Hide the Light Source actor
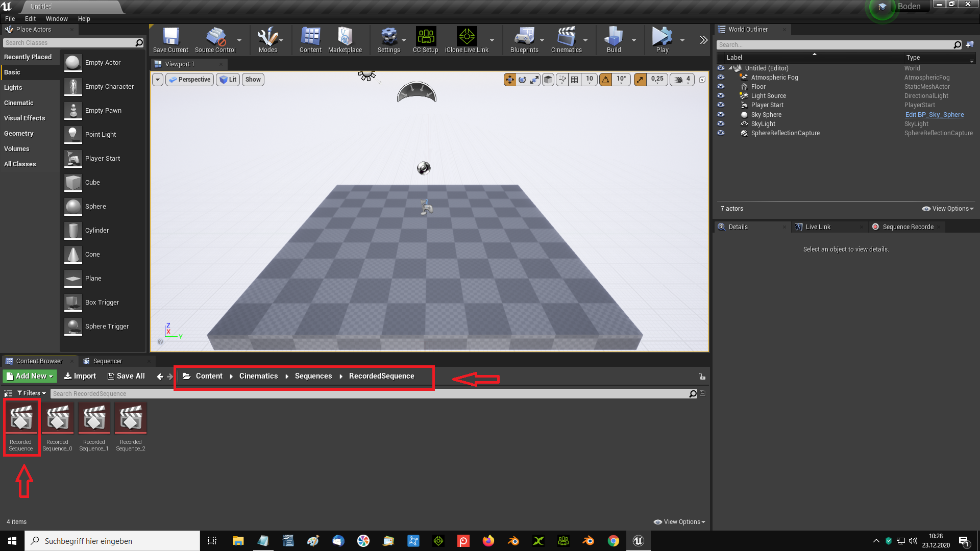The height and width of the screenshot is (551, 980). (x=721, y=96)
